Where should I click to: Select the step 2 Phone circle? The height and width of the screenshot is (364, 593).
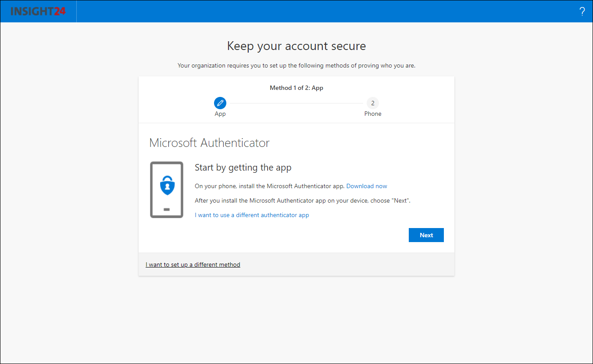tap(373, 103)
